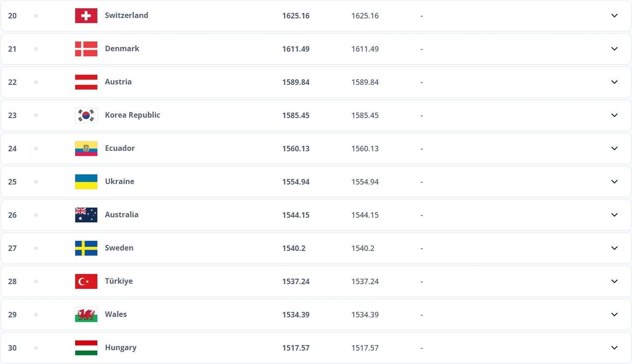Viewport: 632px width, 364px height.
Task: Click the Ukraine flag icon
Action: point(86,182)
